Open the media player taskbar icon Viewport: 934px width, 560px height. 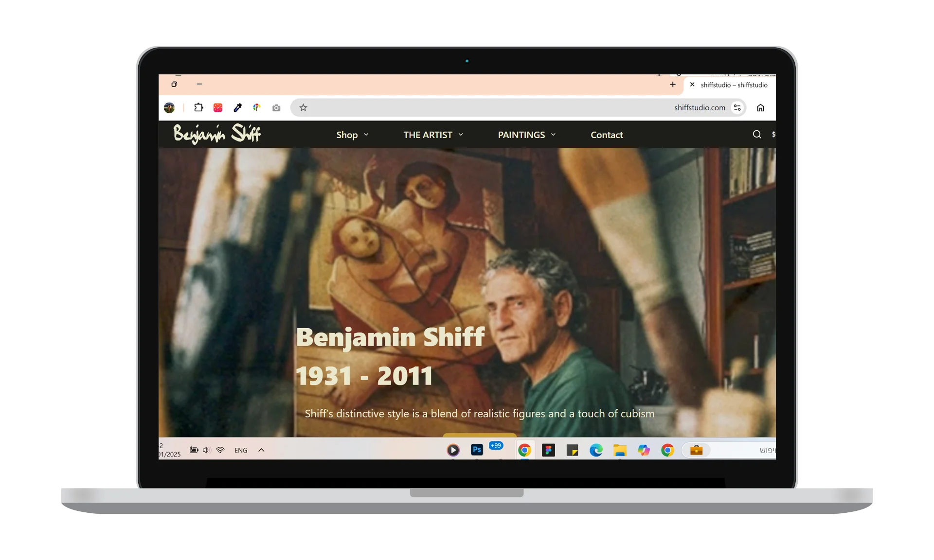453,450
